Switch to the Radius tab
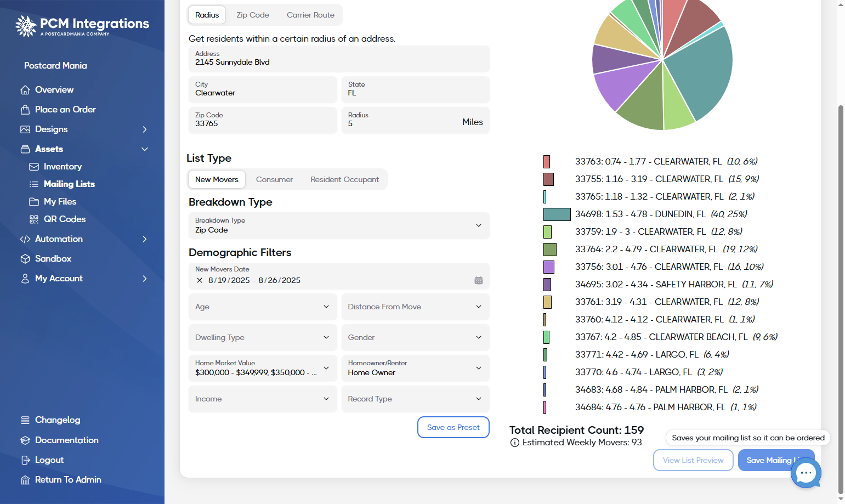This screenshot has width=845, height=504. click(x=207, y=15)
